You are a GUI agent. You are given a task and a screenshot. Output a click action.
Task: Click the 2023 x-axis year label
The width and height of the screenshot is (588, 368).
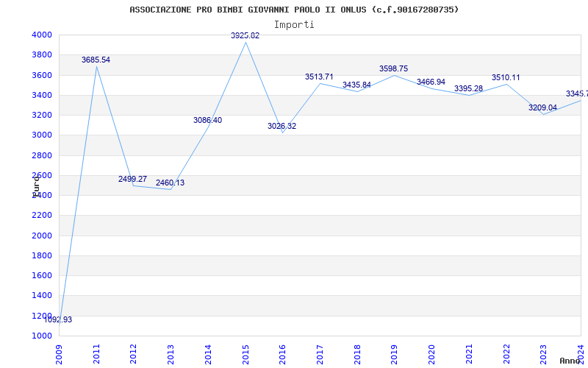click(543, 354)
